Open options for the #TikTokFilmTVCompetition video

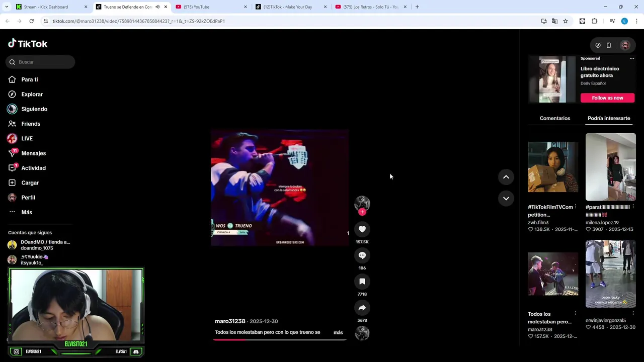pos(576,207)
